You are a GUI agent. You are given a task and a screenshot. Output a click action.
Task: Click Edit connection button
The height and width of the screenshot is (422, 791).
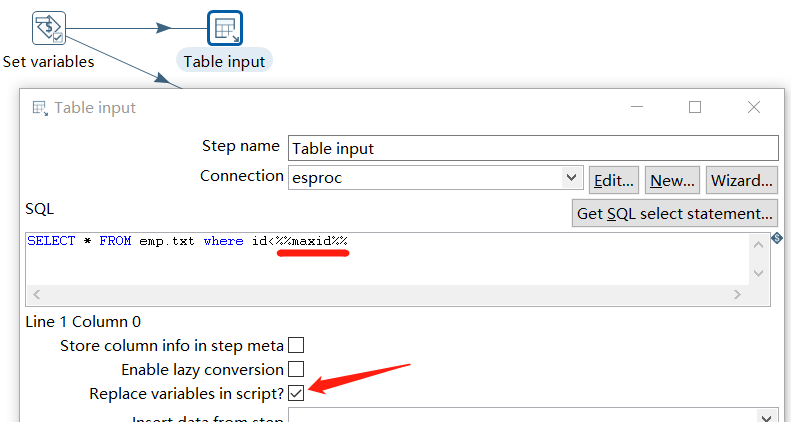click(x=614, y=180)
